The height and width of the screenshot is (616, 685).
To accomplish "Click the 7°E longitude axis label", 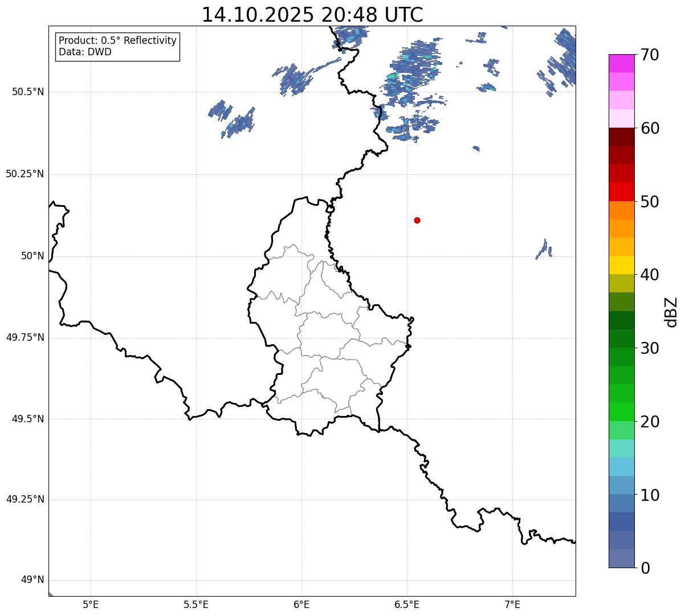I will 512,605.
